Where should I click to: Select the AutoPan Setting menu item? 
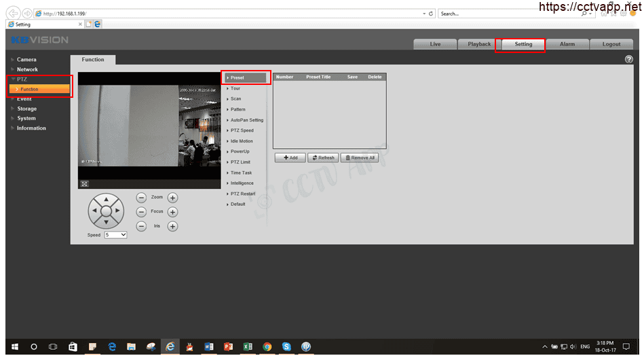pos(246,120)
